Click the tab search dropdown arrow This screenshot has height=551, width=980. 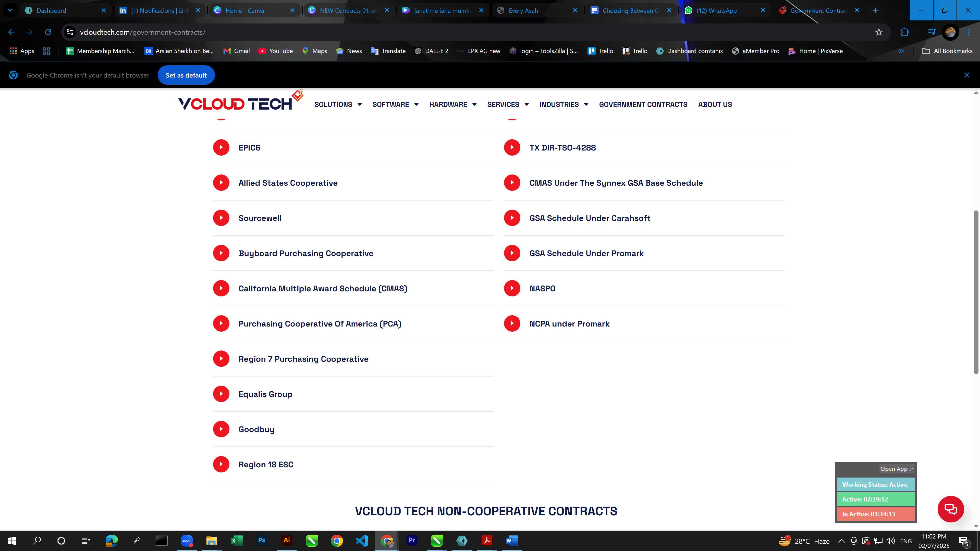click(x=10, y=10)
